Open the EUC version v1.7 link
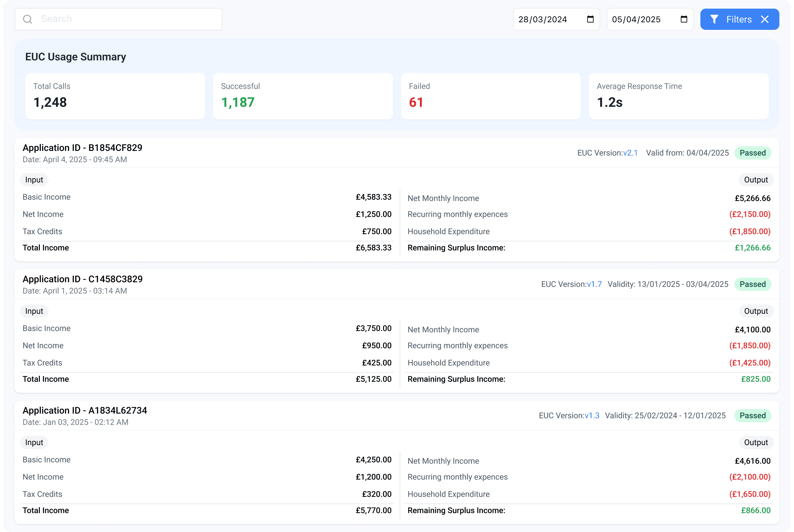 [594, 284]
